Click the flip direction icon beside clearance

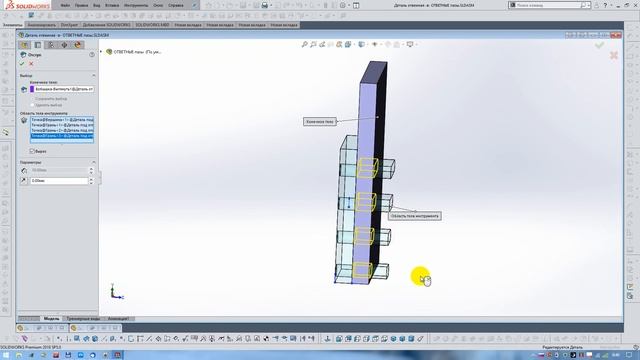24,180
